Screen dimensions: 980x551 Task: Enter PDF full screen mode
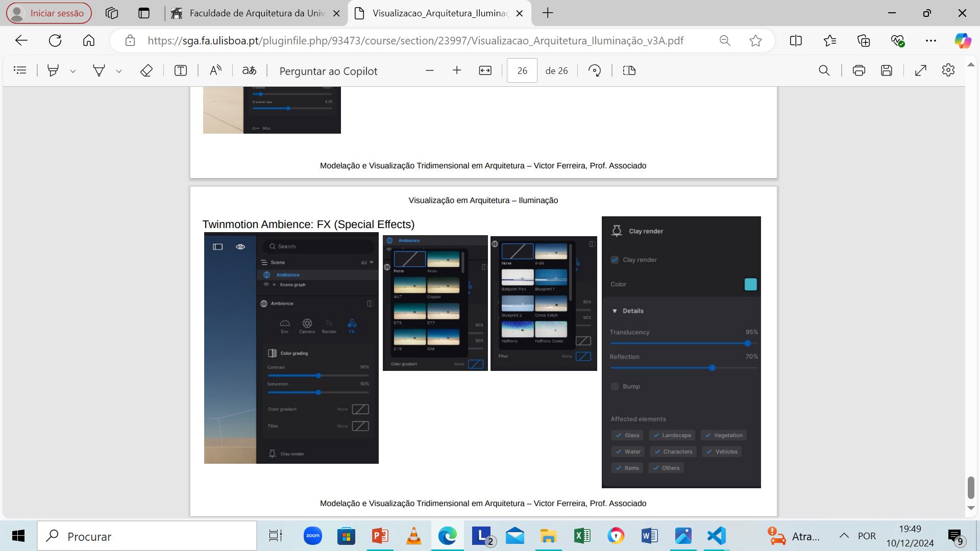[921, 70]
